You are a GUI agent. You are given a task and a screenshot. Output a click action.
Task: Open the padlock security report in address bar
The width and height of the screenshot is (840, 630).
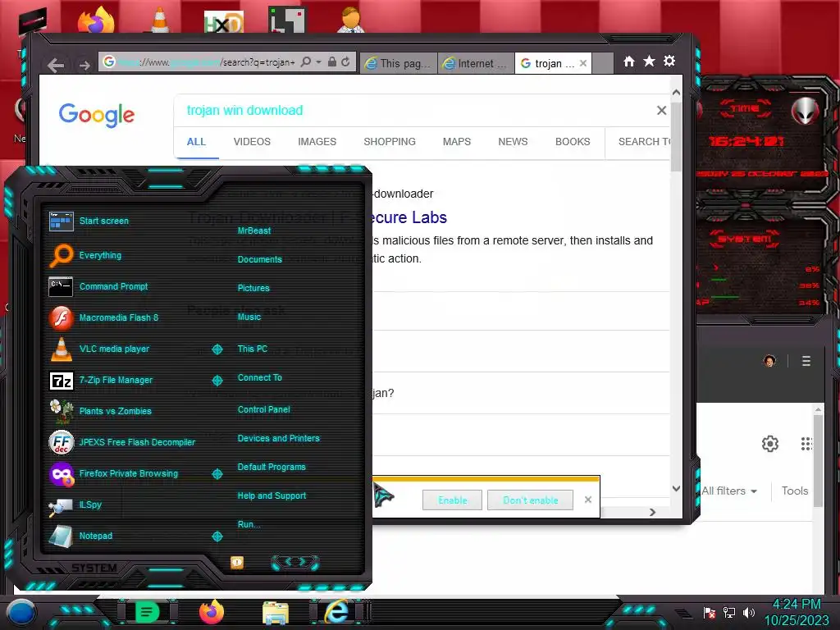pos(332,62)
